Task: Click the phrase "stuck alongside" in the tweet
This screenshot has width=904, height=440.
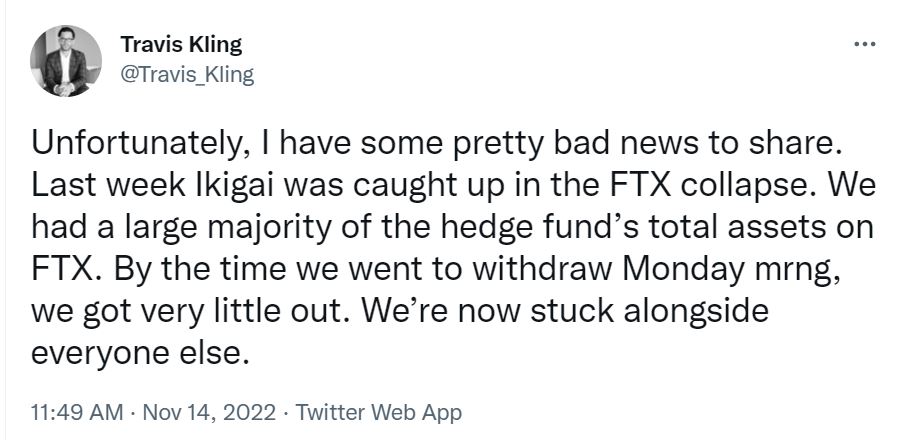Action: tap(649, 311)
